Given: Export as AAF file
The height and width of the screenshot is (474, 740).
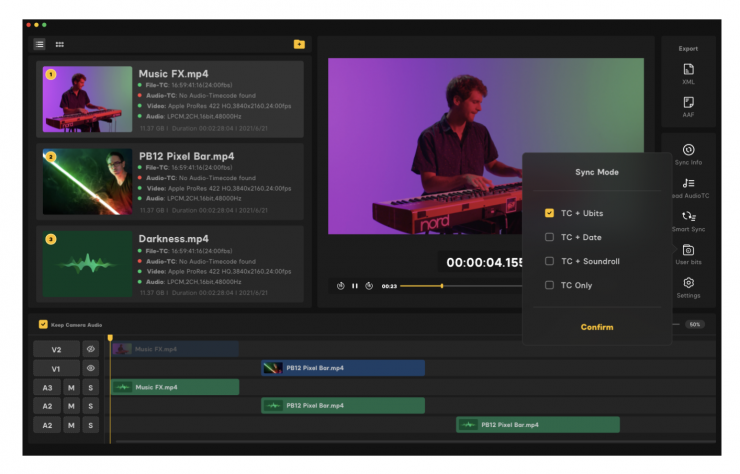Looking at the screenshot, I should 688,107.
